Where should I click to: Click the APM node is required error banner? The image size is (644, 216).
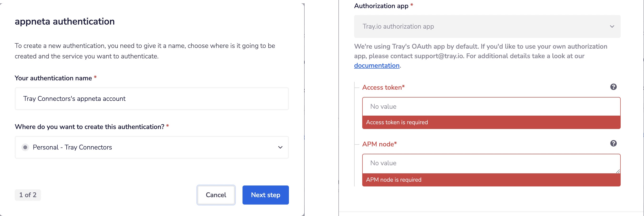tap(491, 180)
